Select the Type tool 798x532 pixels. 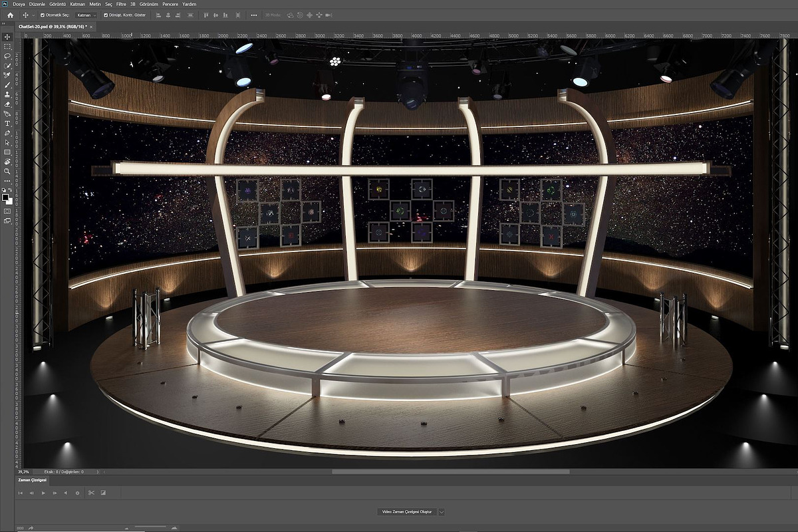tap(7, 124)
